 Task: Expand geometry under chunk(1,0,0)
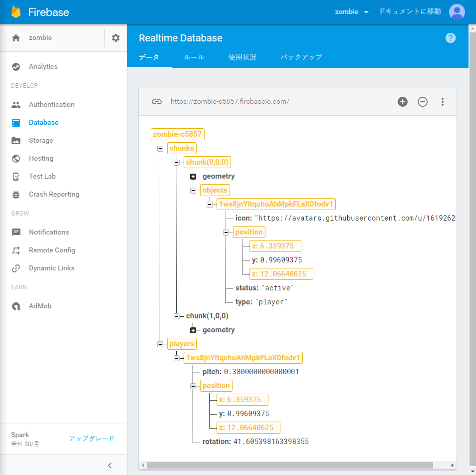tap(193, 330)
